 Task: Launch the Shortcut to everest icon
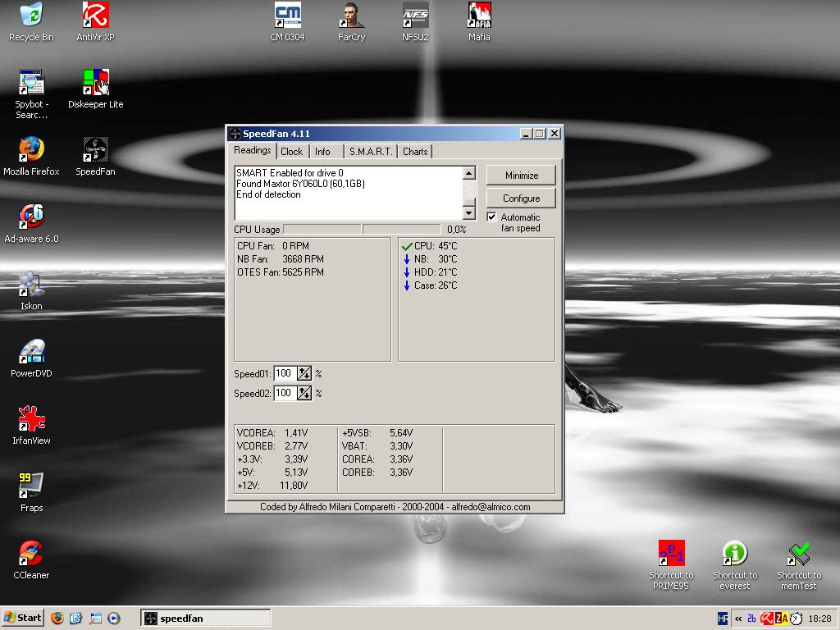(x=734, y=554)
